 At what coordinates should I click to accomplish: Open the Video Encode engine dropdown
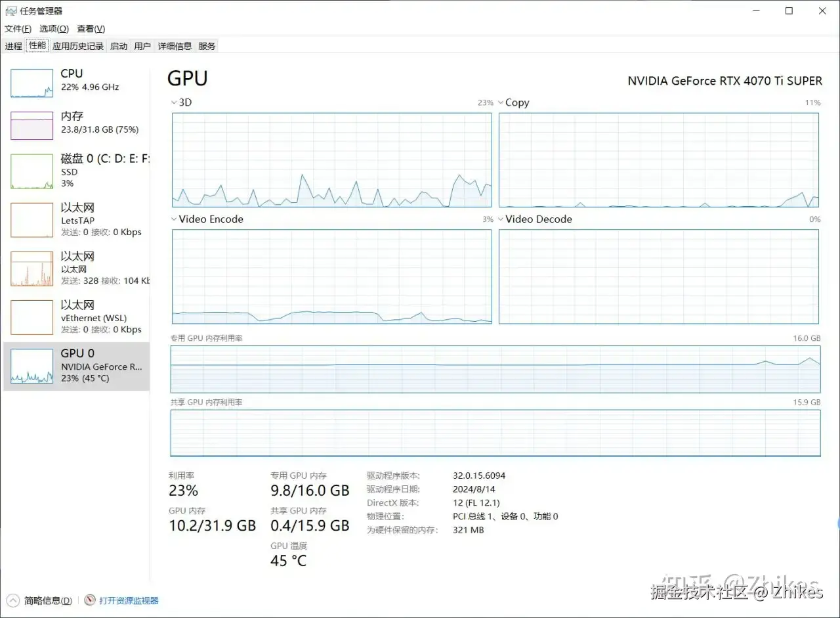(x=173, y=219)
